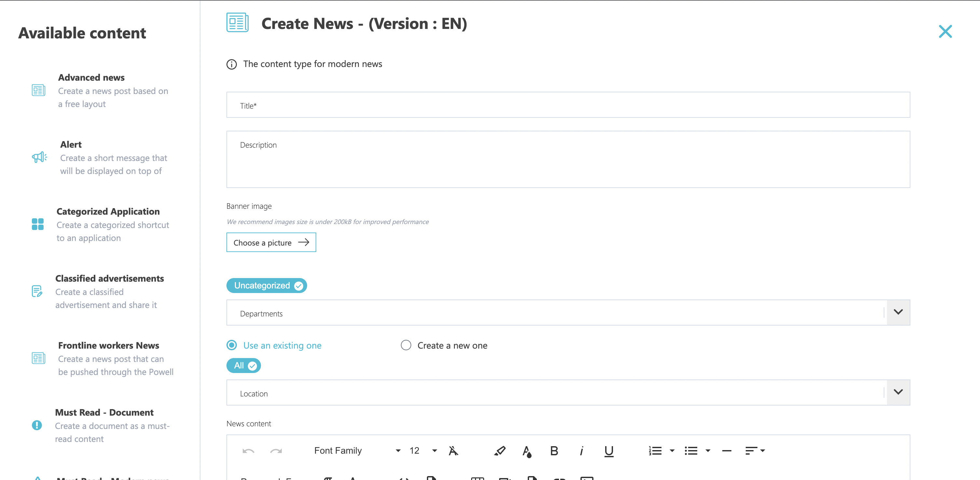Image resolution: width=980 pixels, height=480 pixels.
Task: Focus the Description text area
Action: click(x=568, y=159)
